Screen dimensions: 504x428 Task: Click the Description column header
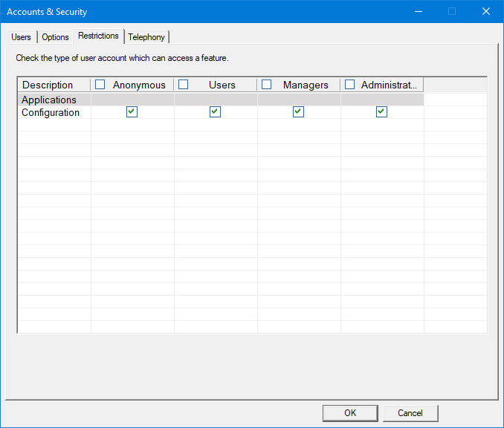pos(48,85)
